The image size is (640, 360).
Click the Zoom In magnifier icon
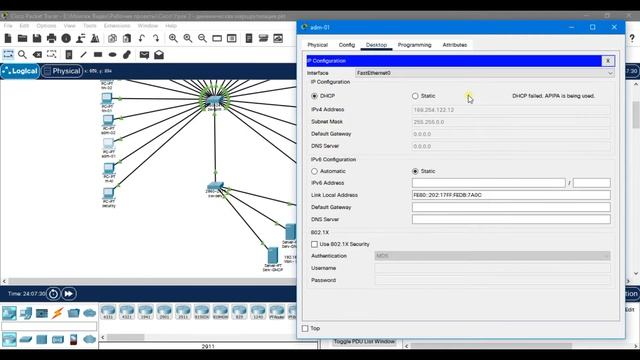173,38
